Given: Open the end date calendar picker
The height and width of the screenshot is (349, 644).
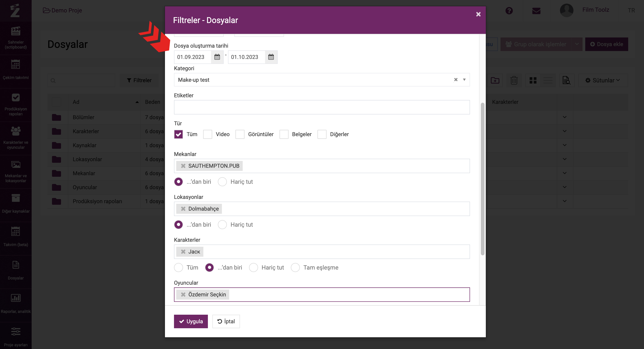Looking at the screenshot, I should pyautogui.click(x=271, y=57).
